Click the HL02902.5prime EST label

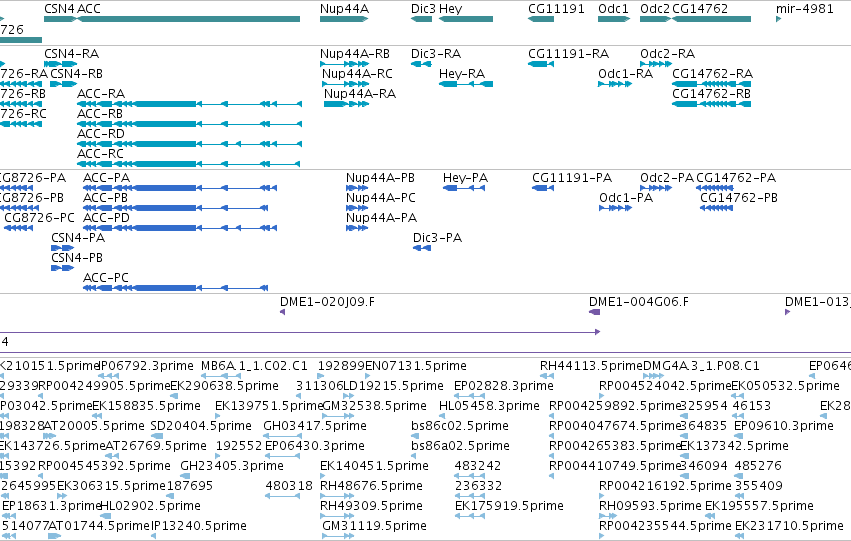coord(151,506)
